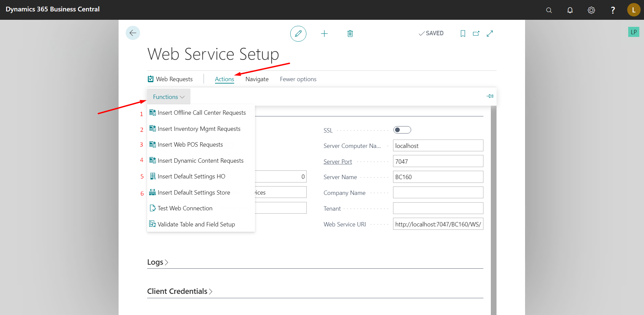Switch to Navigate tab
Screen dimensions: 644x315
[257, 79]
